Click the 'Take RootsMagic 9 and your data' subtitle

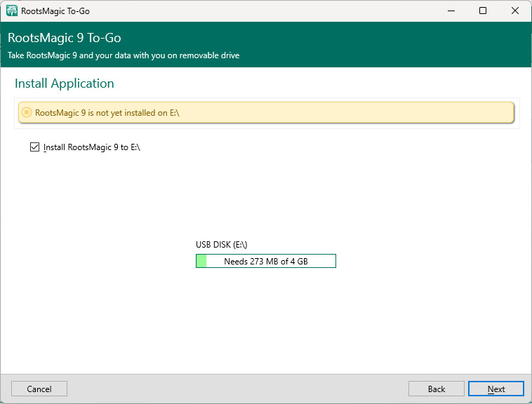tap(124, 55)
